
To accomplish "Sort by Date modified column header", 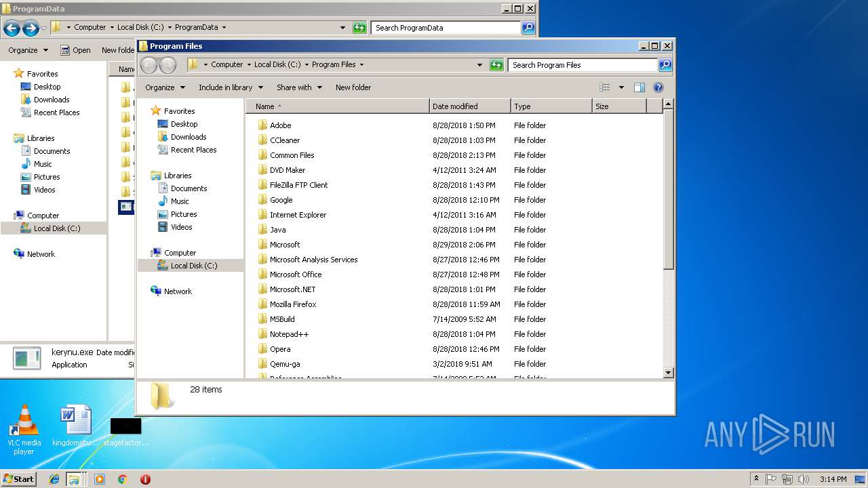I will [x=470, y=106].
